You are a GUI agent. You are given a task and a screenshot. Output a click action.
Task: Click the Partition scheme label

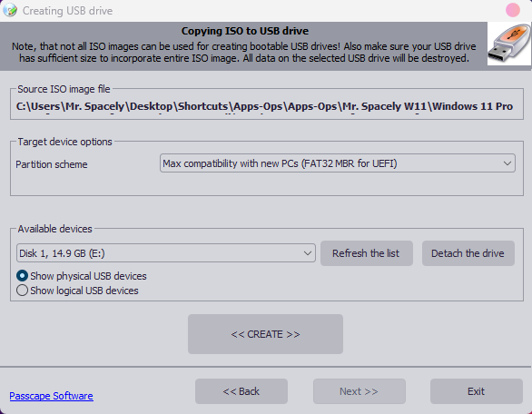point(52,164)
